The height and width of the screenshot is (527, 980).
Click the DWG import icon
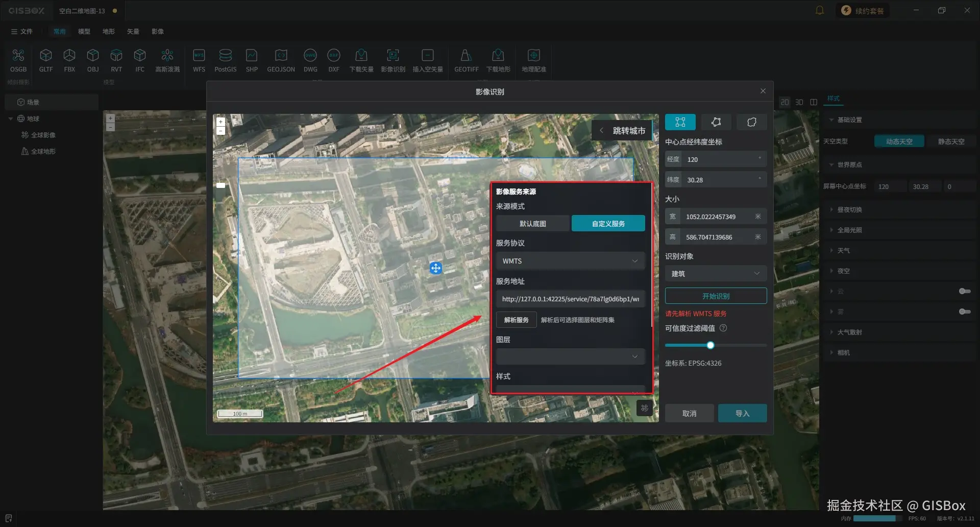[310, 60]
